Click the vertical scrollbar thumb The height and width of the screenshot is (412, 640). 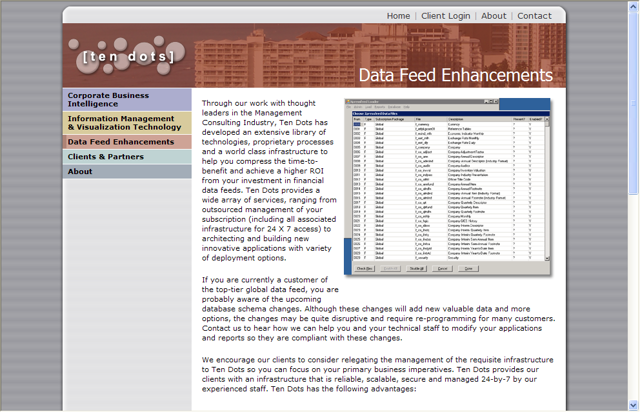[633, 104]
